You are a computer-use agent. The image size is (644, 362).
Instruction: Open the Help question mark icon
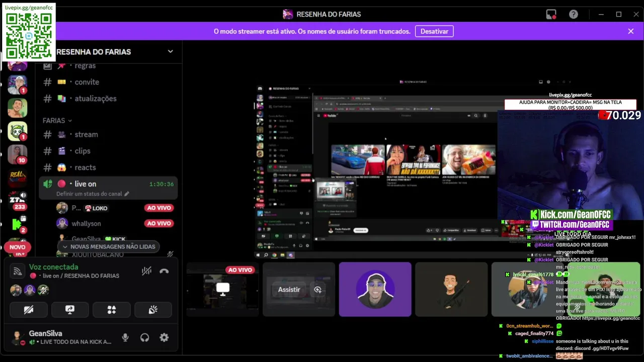click(x=574, y=14)
